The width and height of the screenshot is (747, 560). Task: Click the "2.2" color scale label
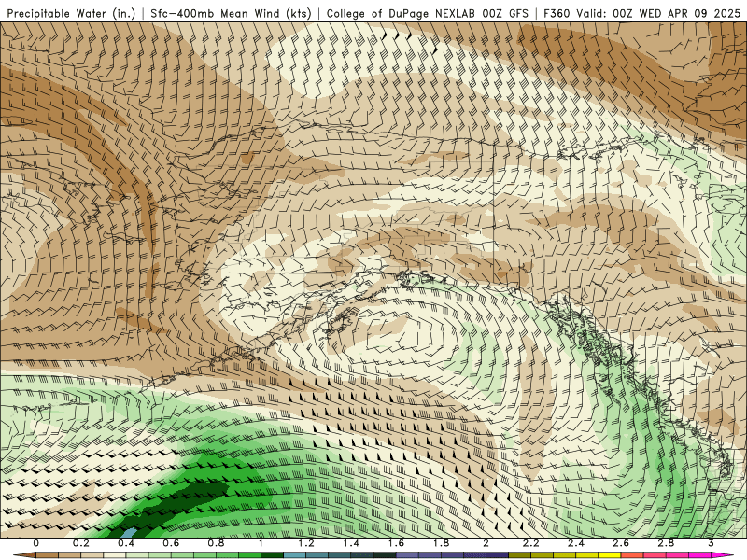coord(530,543)
